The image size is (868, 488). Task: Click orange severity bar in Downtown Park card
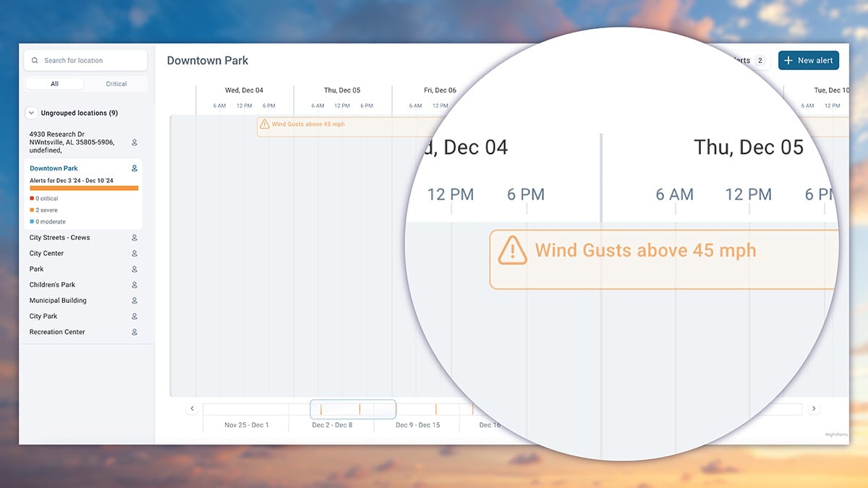coord(84,188)
